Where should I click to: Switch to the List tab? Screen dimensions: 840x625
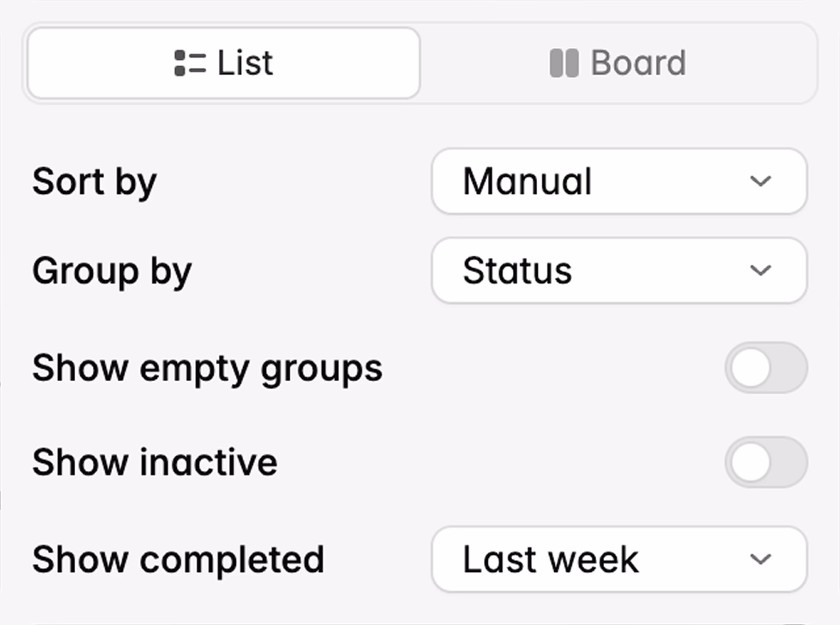tap(224, 63)
